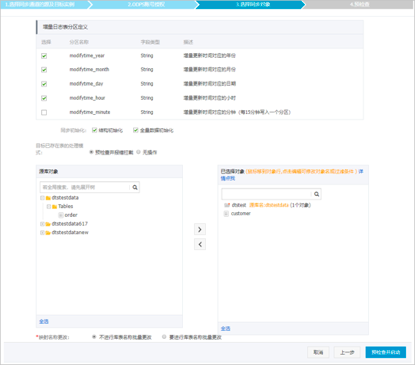Screen dimensions: 415x365
Task: Collapse the dtstestdata tree node
Action: tap(42, 198)
